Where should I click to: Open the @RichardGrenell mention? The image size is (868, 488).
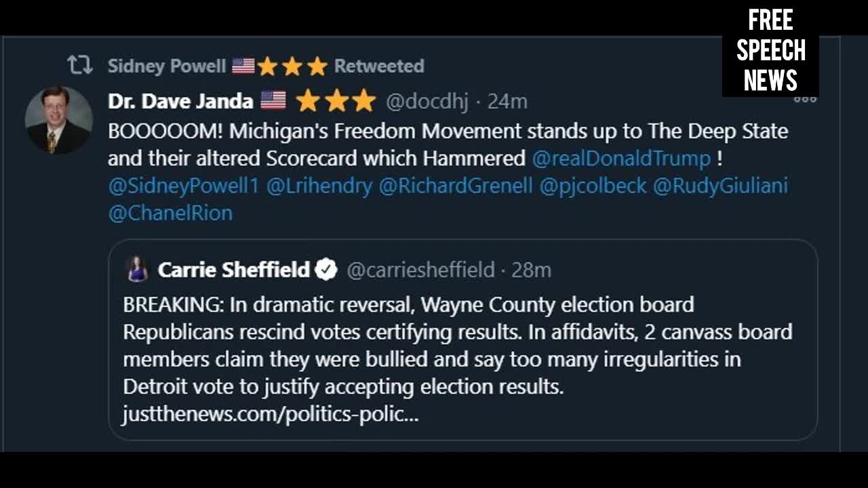pyautogui.click(x=456, y=186)
